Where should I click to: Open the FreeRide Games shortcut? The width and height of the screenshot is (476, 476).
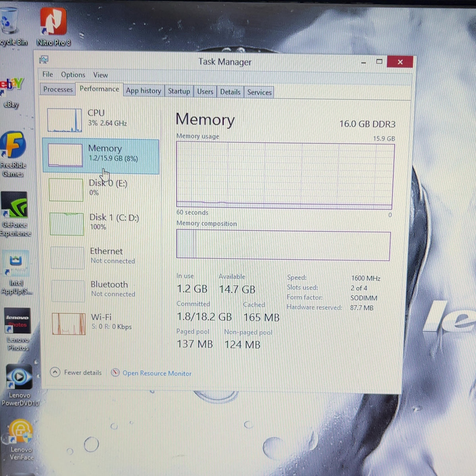pos(13,155)
